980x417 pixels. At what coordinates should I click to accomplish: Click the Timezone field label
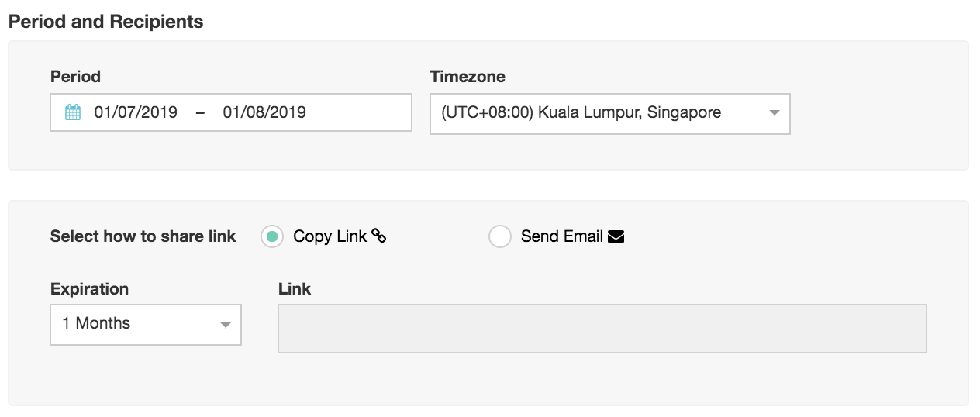click(468, 77)
